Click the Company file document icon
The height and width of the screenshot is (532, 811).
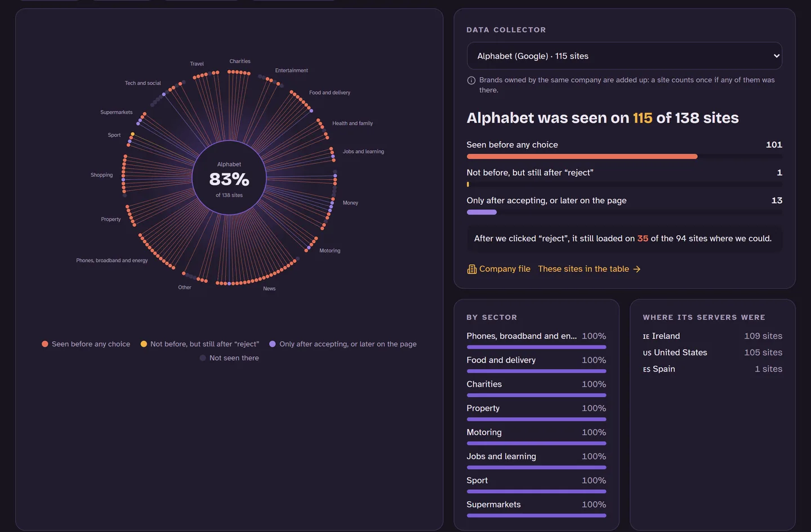tap(472, 269)
